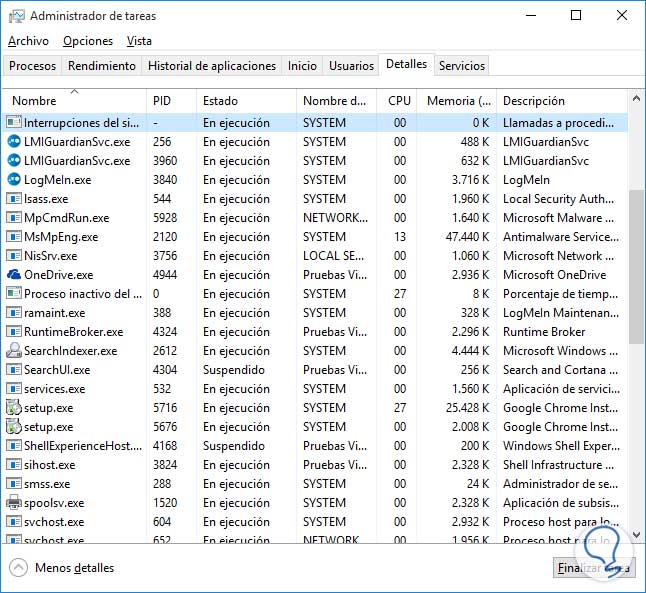The image size is (646, 593).
Task: Click the MsMpEng.exe process icon
Action: pos(14,237)
